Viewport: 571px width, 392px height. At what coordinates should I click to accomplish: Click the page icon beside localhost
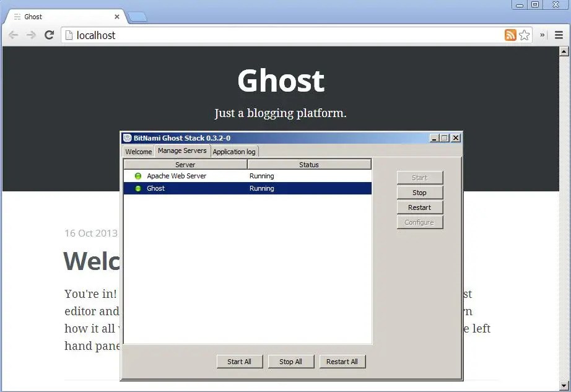click(x=69, y=35)
